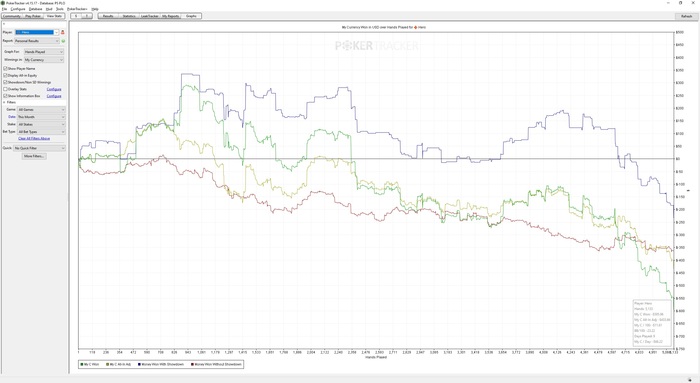Click the green icon beside the Report dropdown

[63, 41]
